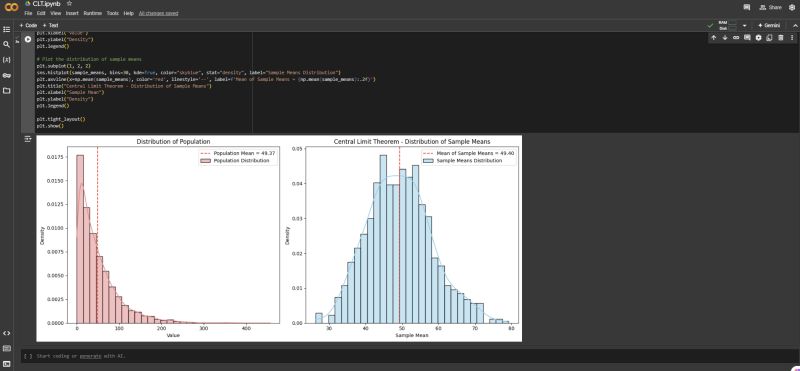Open the table of contents sidebar panel
The width and height of the screenshot is (800, 371).
pos(7,29)
